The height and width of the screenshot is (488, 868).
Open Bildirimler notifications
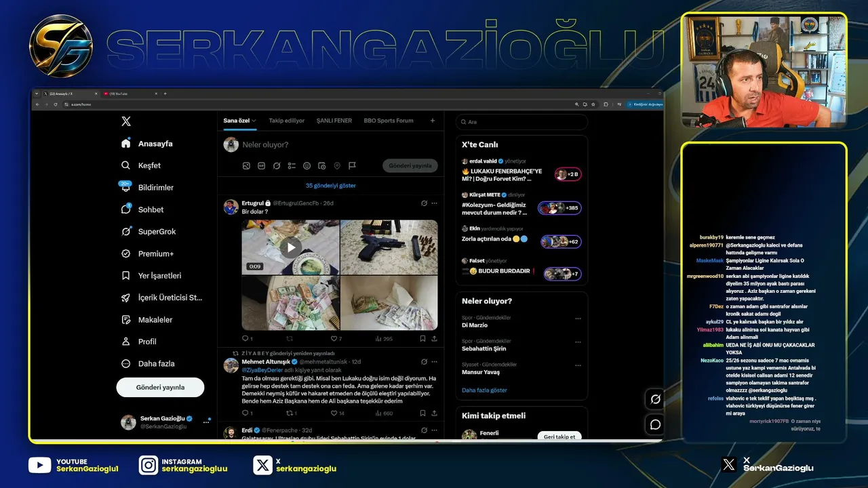click(x=147, y=188)
